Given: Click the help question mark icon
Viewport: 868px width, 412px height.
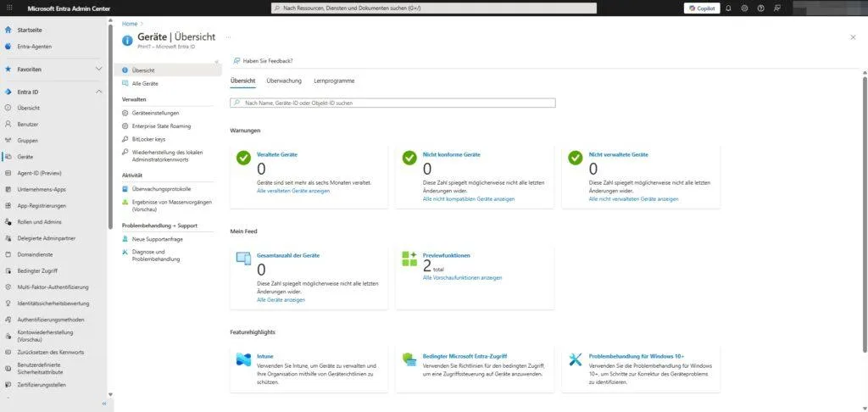Looking at the screenshot, I should [760, 8].
